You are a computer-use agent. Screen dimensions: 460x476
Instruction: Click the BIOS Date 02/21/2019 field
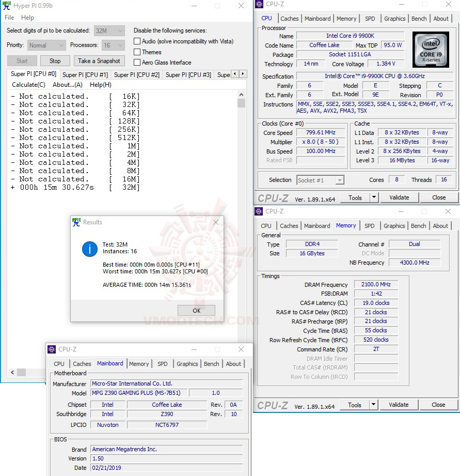167,468
